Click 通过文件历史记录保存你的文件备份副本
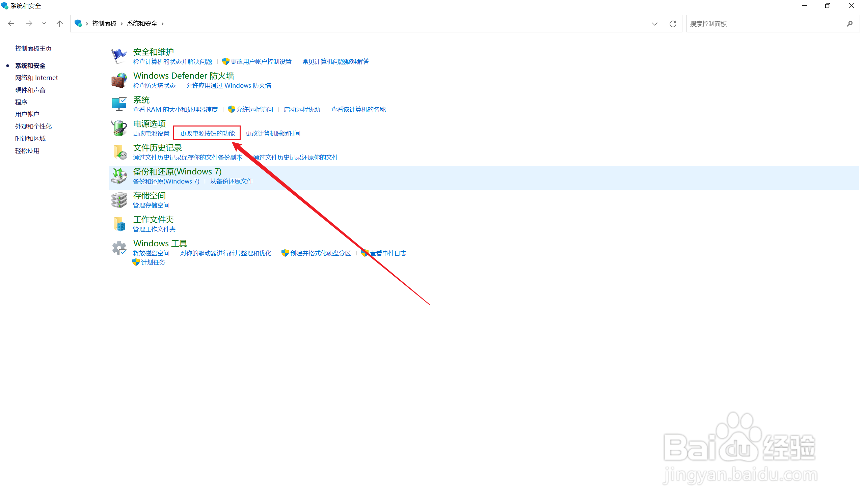The width and height of the screenshot is (864, 504). [188, 158]
